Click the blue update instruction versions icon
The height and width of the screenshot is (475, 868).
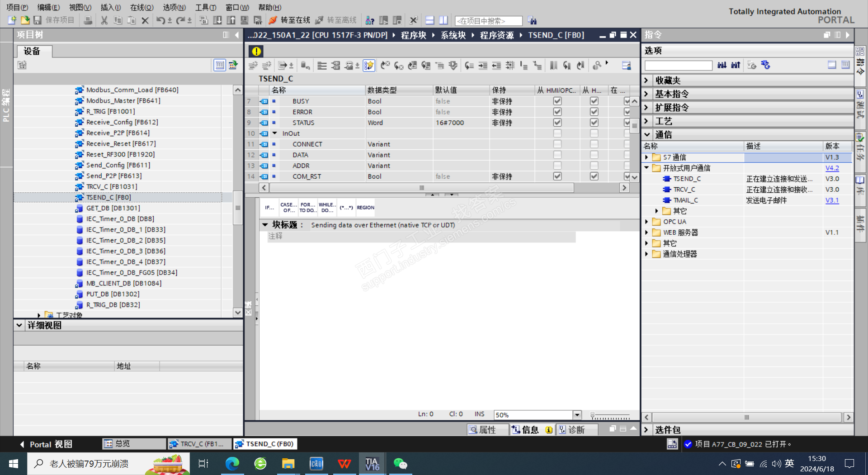[x=765, y=65]
